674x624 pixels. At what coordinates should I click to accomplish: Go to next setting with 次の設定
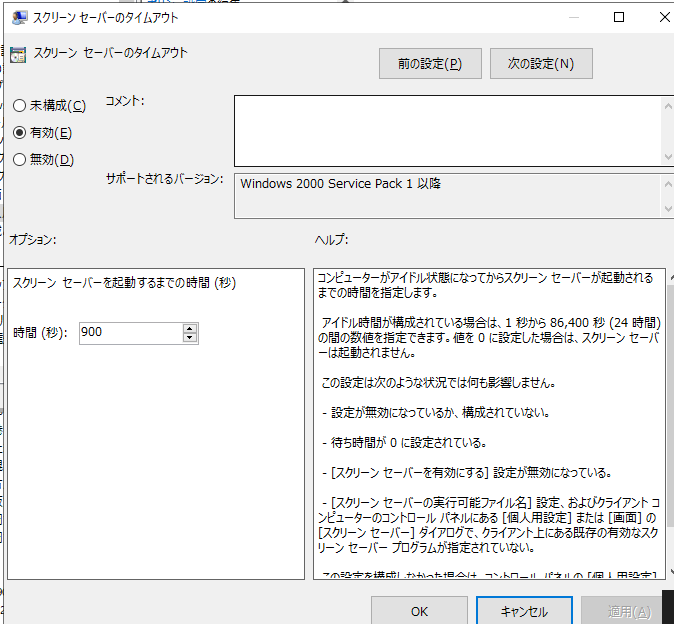tap(541, 64)
